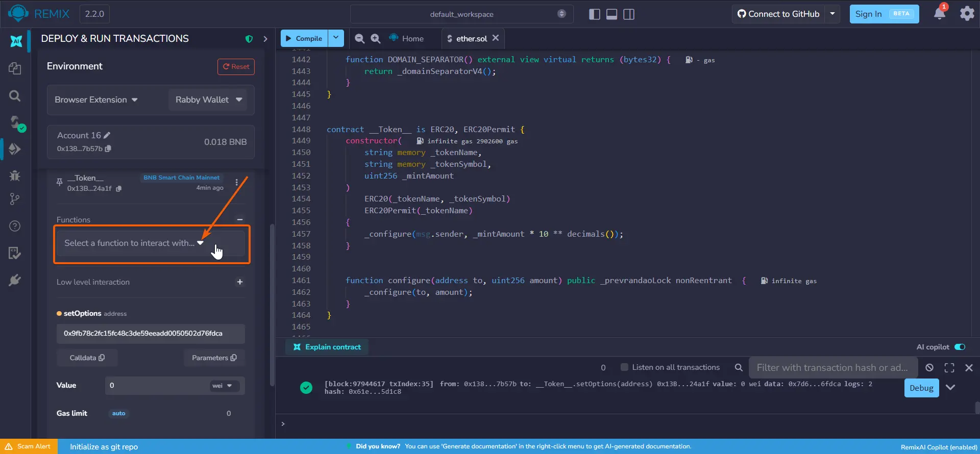Image resolution: width=980 pixels, height=454 pixels.
Task: Open the Solidity compiler sidebar icon
Action: click(17, 123)
